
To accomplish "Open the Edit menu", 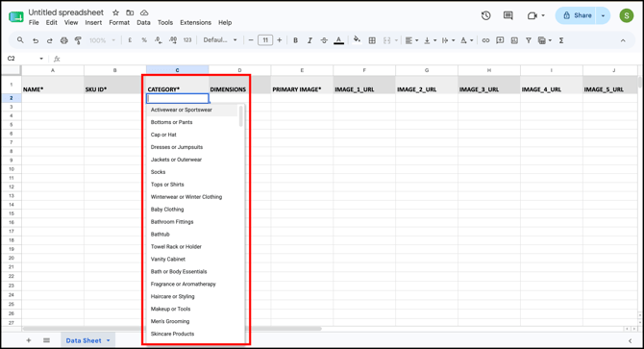I will [x=51, y=22].
